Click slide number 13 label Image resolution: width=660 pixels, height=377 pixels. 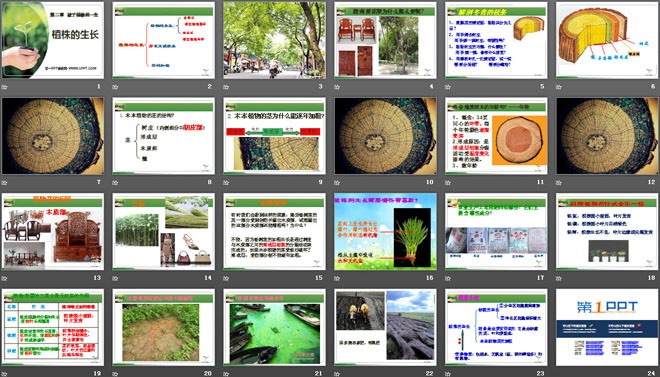coord(97,277)
